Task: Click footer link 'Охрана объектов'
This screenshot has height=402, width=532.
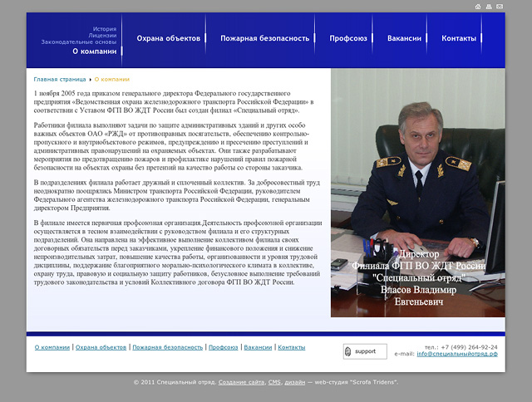Action: point(101,347)
